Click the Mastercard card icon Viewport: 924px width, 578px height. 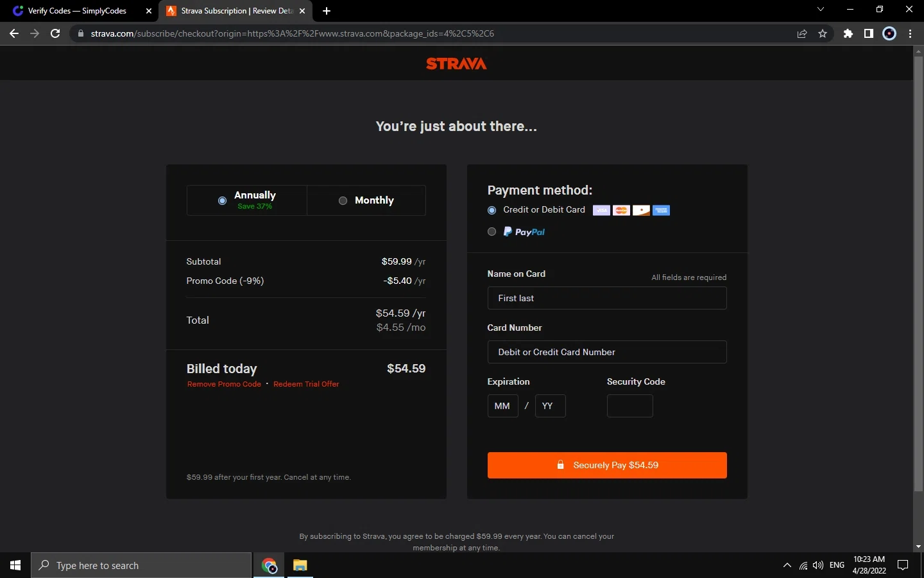(x=621, y=210)
